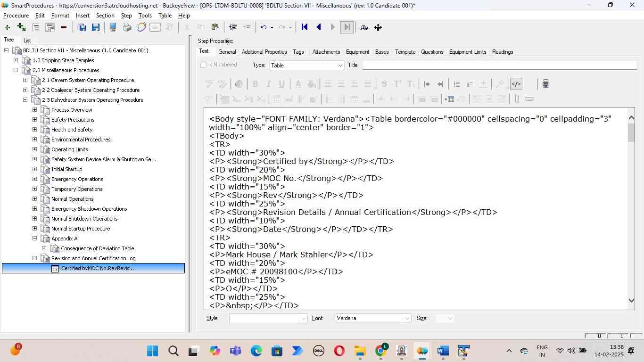The width and height of the screenshot is (644, 362).
Task: Click the printer icon in editor toolbar
Action: [545, 84]
